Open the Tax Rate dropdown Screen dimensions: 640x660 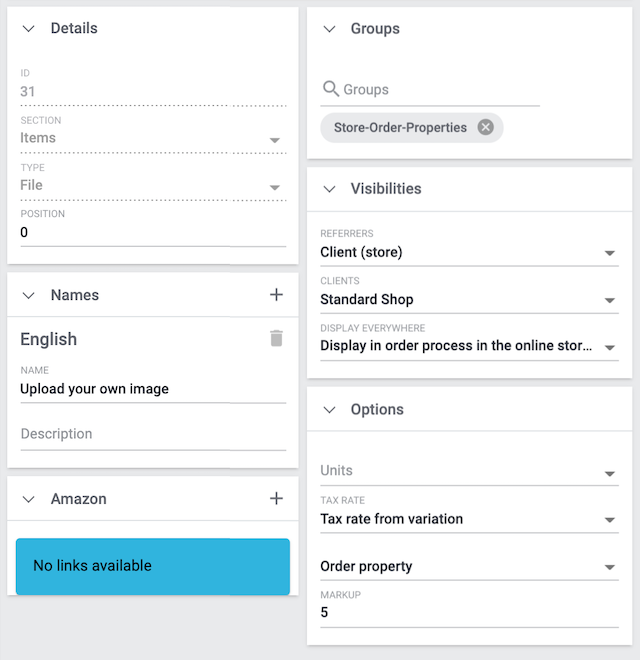610,520
